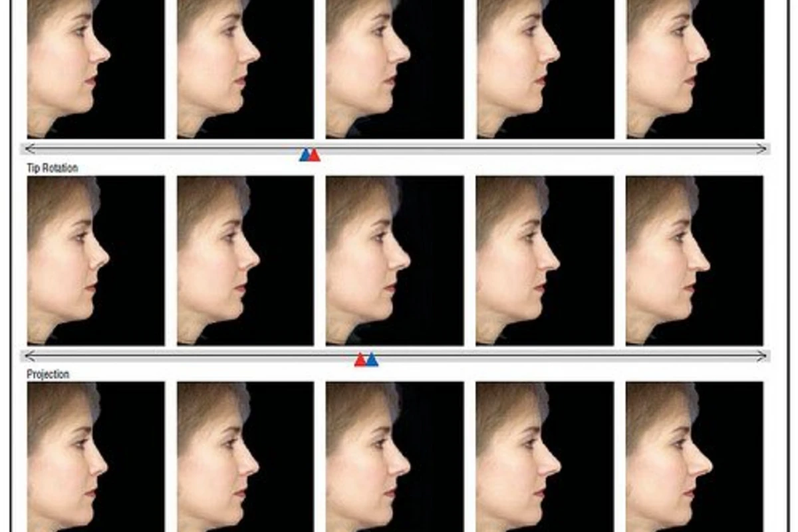Select the fourth photo in the Tip Rotation row
This screenshot has height=532, width=798.
point(545,261)
